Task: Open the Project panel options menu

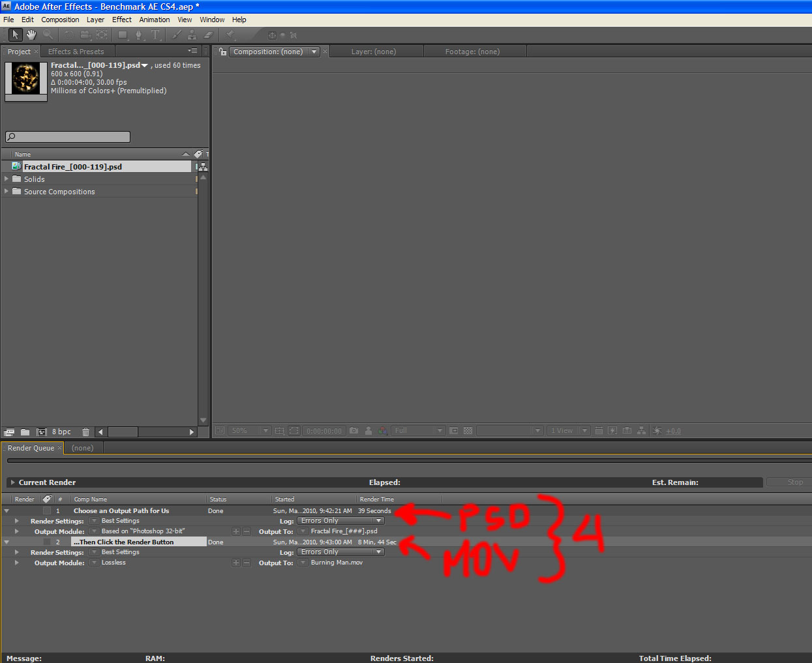Action: tap(192, 51)
